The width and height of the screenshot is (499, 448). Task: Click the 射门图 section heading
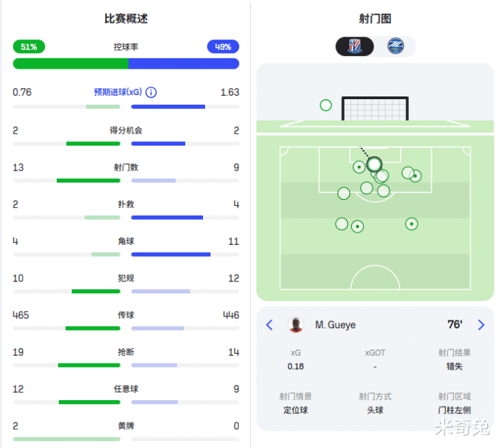[x=375, y=19]
